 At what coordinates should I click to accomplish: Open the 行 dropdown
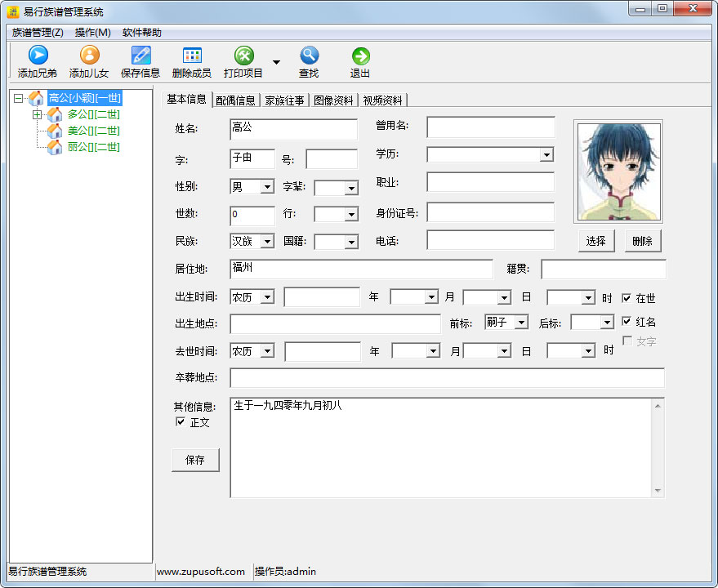coord(351,214)
